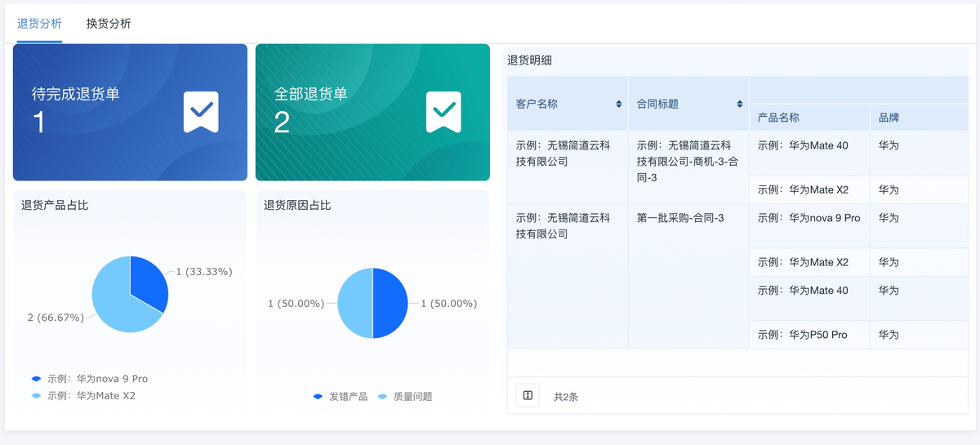
Task: Toggle 华为nova 9 Pro legend item
Action: [90, 379]
